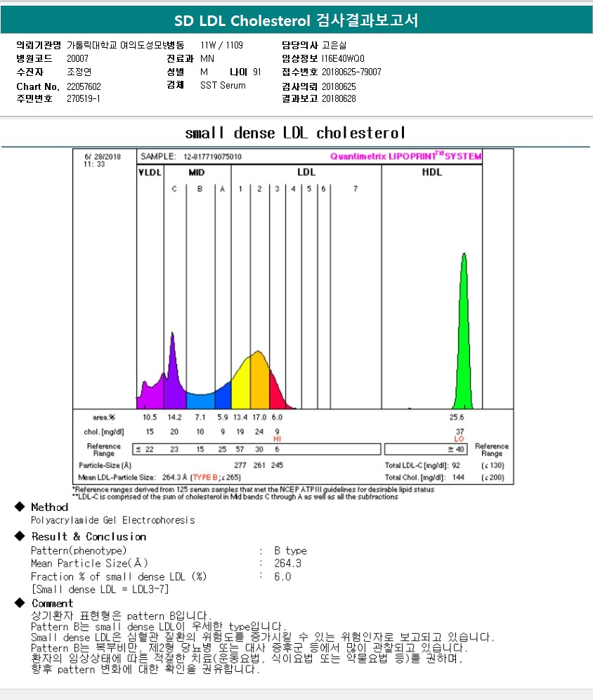Click the HDL reference range '≥ 40'

pyautogui.click(x=456, y=449)
